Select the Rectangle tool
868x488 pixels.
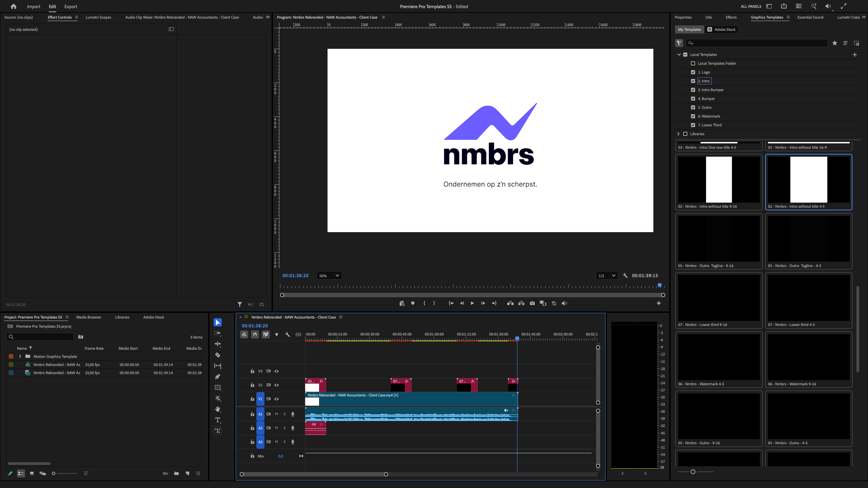pyautogui.click(x=218, y=387)
